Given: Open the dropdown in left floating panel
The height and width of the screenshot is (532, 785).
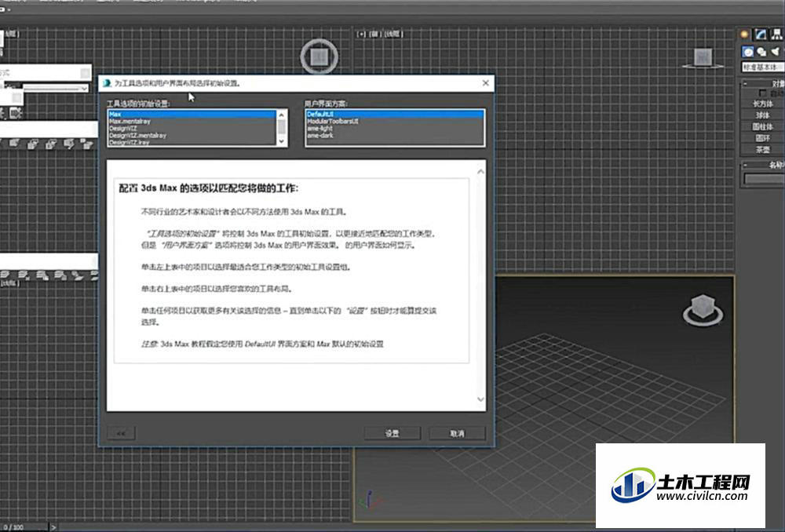Looking at the screenshot, I should coord(84,89).
